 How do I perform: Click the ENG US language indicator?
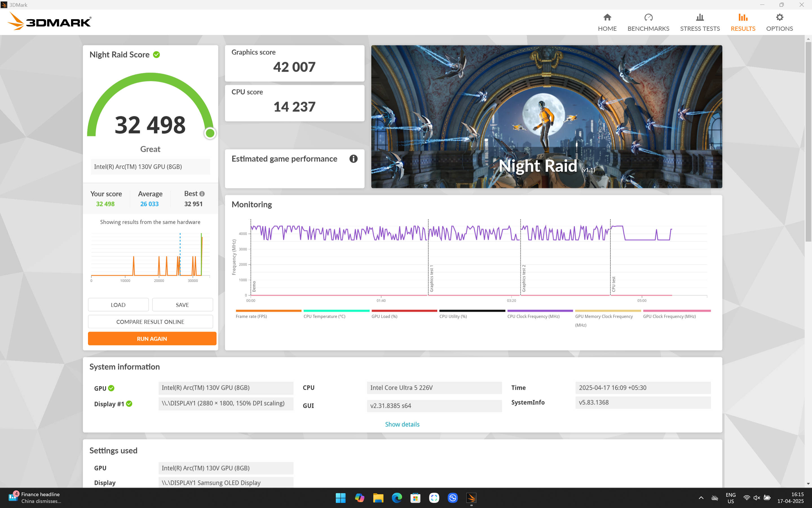pos(731,498)
